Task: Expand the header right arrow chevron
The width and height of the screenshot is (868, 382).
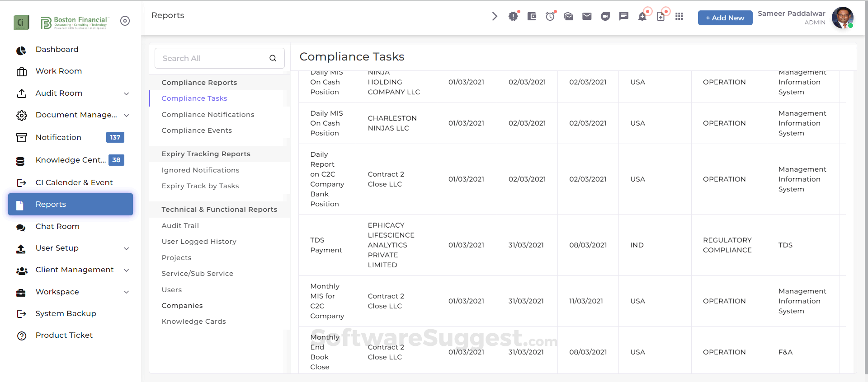Action: click(x=495, y=17)
